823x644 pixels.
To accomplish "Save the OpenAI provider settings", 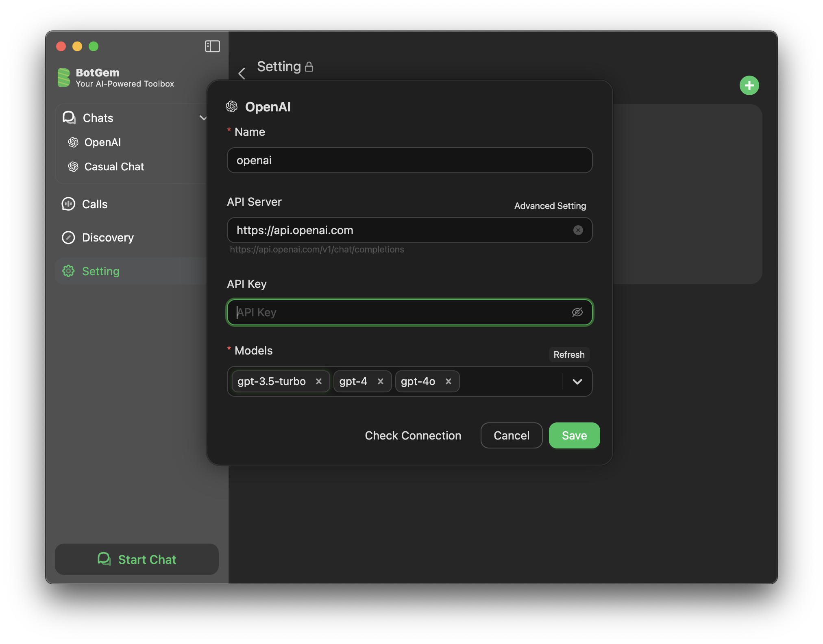I will pyautogui.click(x=574, y=435).
